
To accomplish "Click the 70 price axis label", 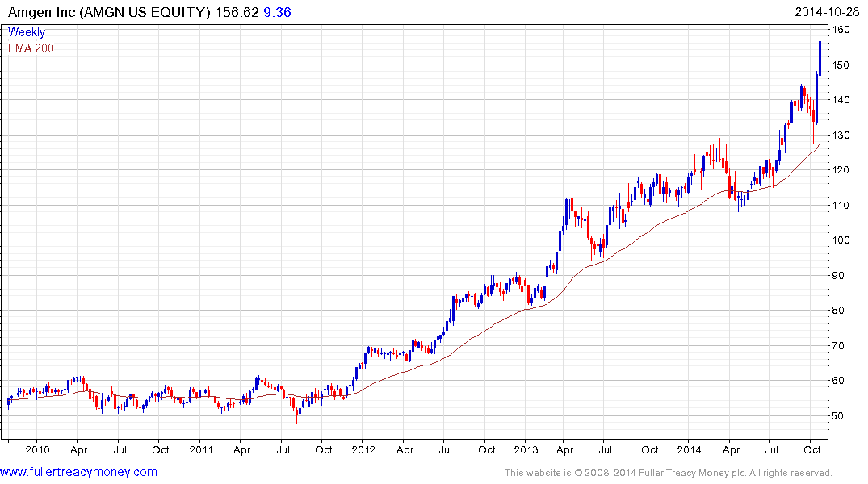I will pyautogui.click(x=838, y=346).
